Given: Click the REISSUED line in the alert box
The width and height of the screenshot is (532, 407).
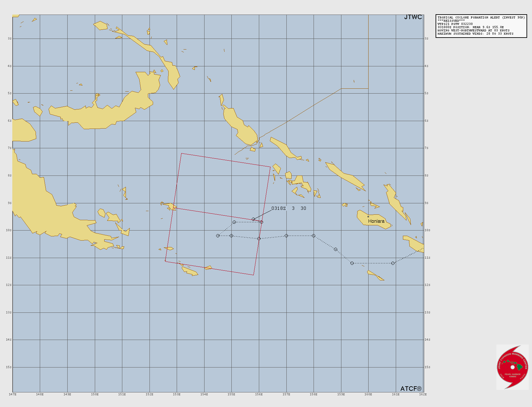Looking at the screenshot, I should [451, 21].
